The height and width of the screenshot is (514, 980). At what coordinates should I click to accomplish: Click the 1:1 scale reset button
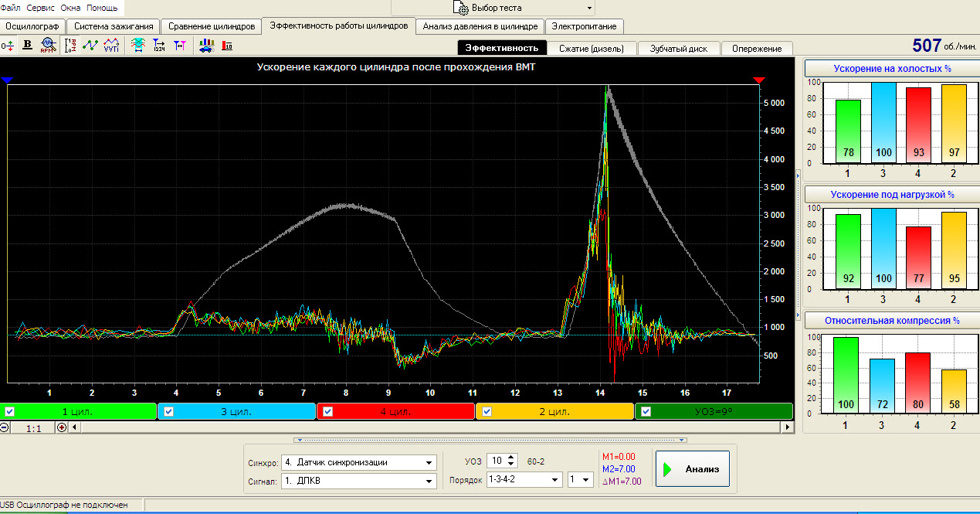pyautogui.click(x=33, y=427)
